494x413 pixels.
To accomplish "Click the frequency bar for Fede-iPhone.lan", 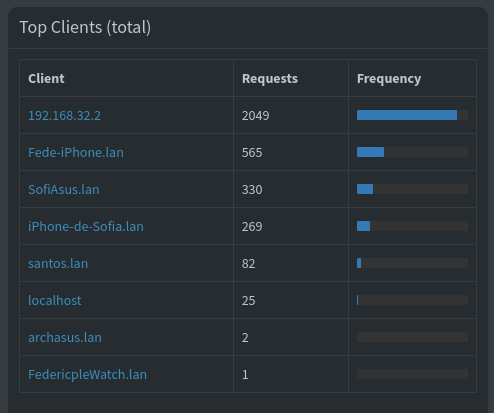I will coord(412,152).
